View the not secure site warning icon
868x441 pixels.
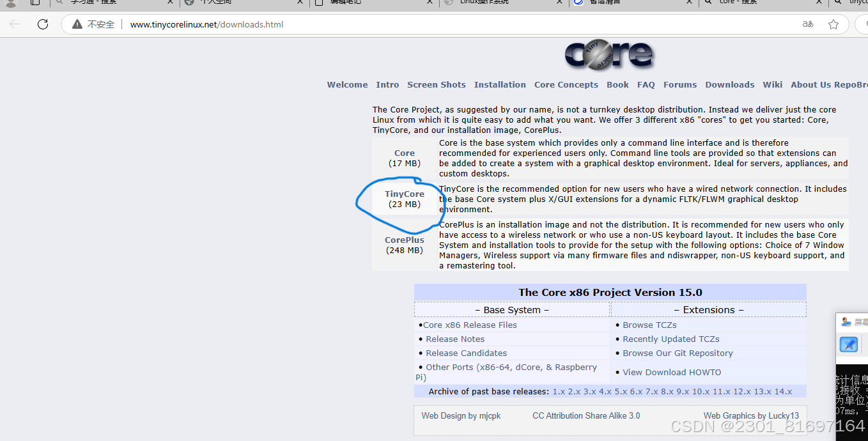pyautogui.click(x=77, y=24)
